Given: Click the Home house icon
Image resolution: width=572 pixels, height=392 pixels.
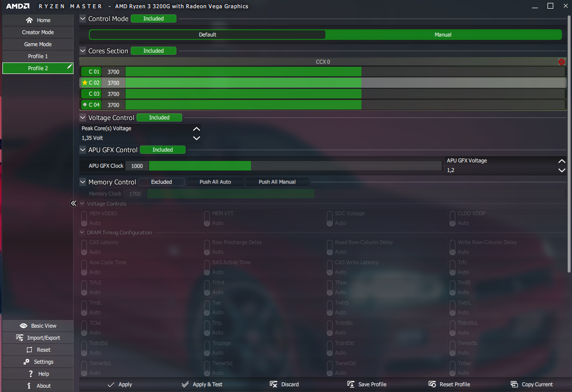Looking at the screenshot, I should point(29,21).
